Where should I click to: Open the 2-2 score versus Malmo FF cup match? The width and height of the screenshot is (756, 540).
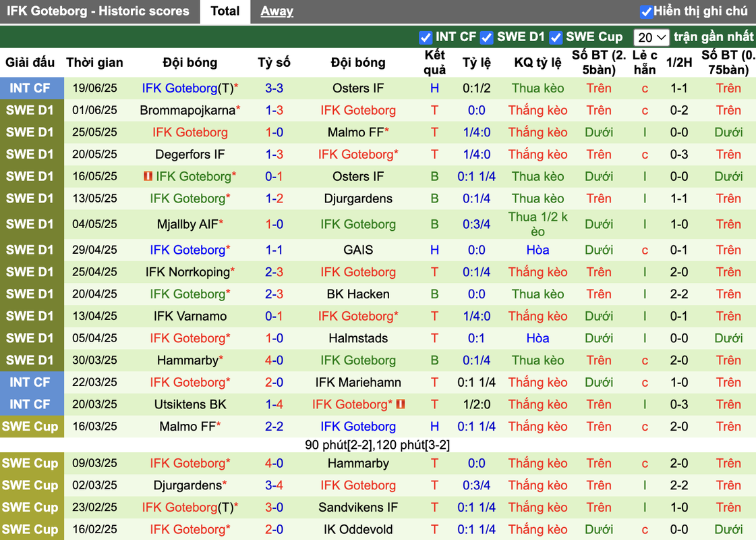point(274,427)
